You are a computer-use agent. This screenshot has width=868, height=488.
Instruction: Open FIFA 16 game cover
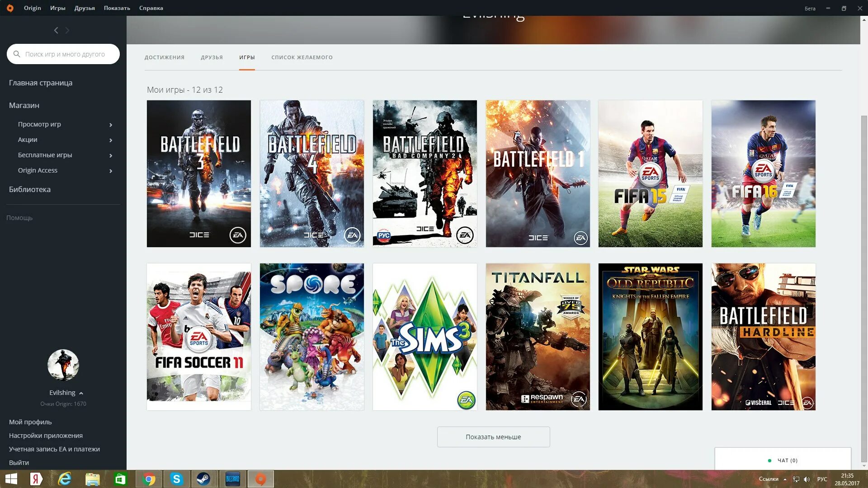(x=764, y=174)
